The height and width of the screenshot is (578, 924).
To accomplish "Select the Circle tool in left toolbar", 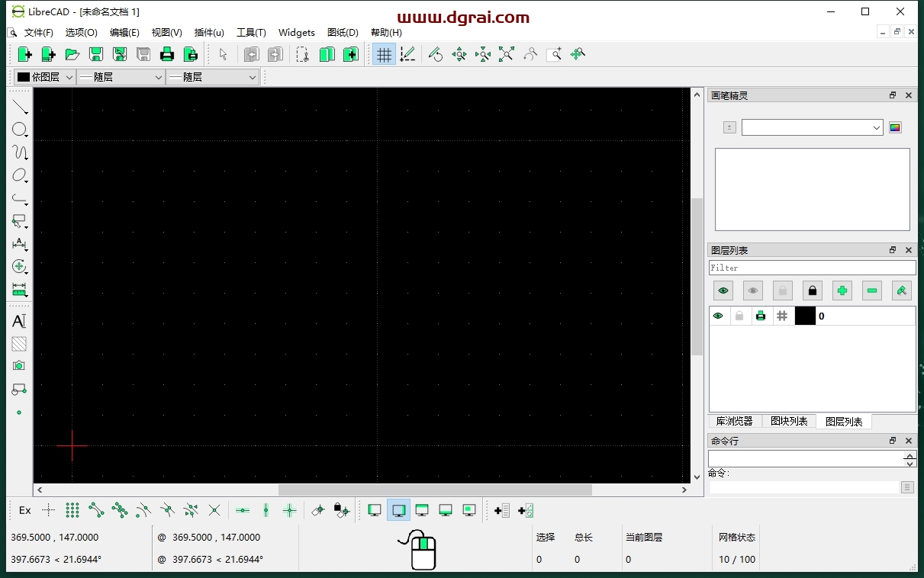I will (x=20, y=130).
